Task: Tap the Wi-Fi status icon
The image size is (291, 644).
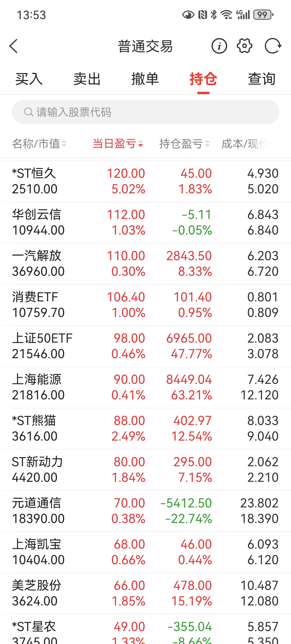Action: tap(227, 15)
